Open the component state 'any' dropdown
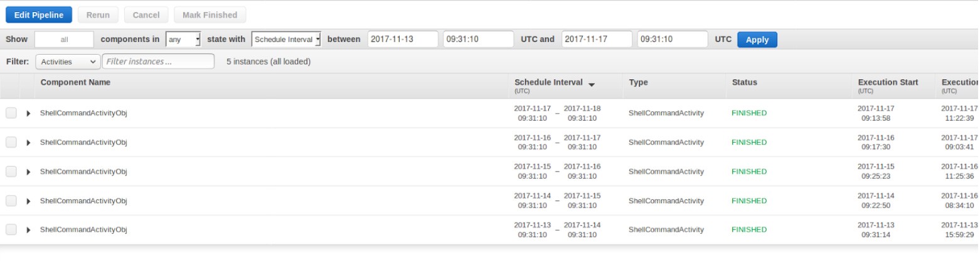The width and height of the screenshot is (980, 264). [183, 40]
